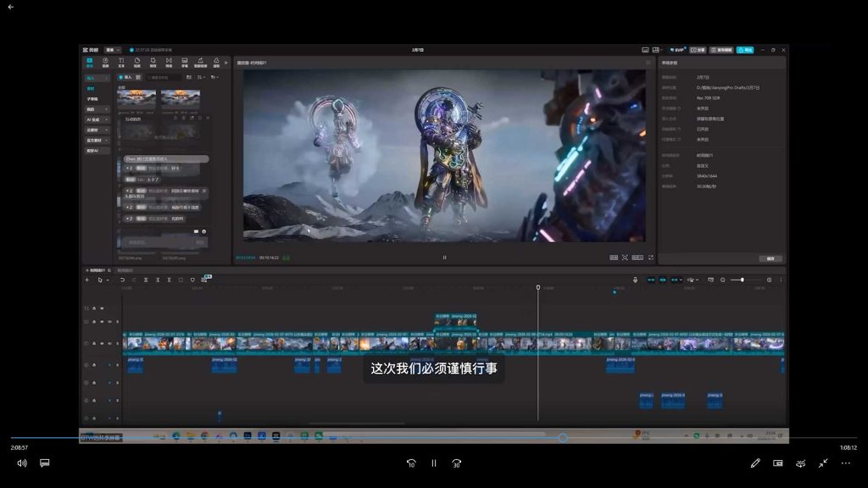Pause the video player playback
This screenshot has width=868, height=488.
tap(434, 463)
